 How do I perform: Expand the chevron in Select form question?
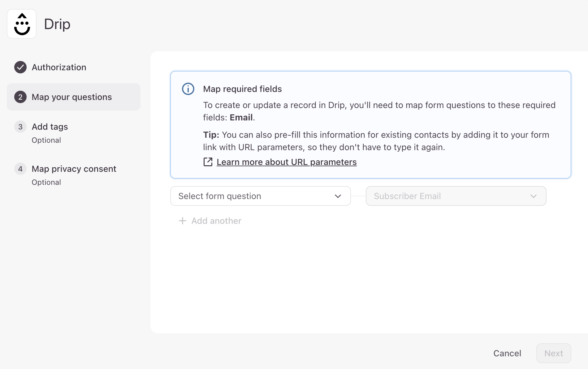tap(338, 196)
